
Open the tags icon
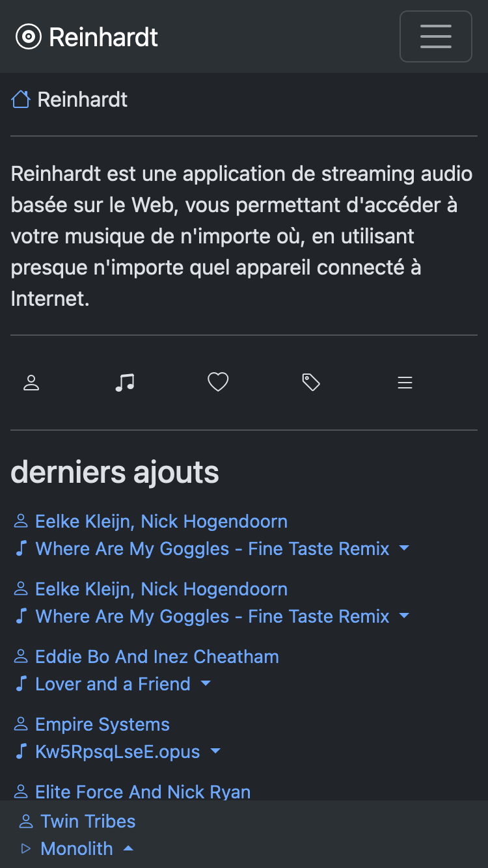pos(311,383)
